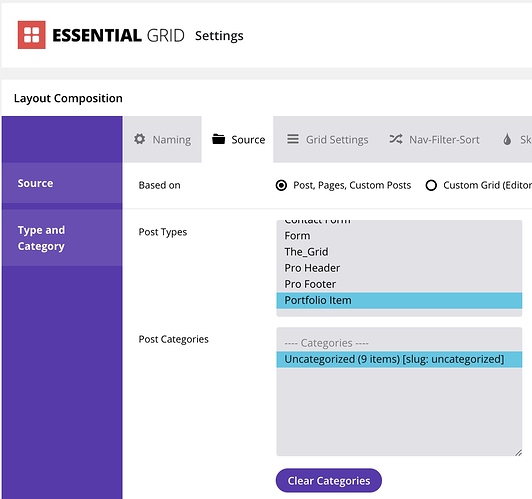This screenshot has height=499, width=532.
Task: Click the folder icon on Source tab
Action: (x=218, y=139)
